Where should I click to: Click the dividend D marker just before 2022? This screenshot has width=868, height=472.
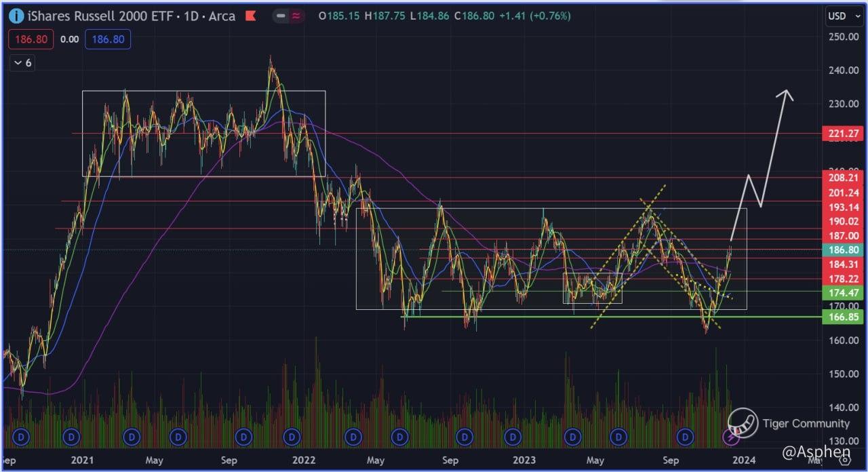(292, 437)
